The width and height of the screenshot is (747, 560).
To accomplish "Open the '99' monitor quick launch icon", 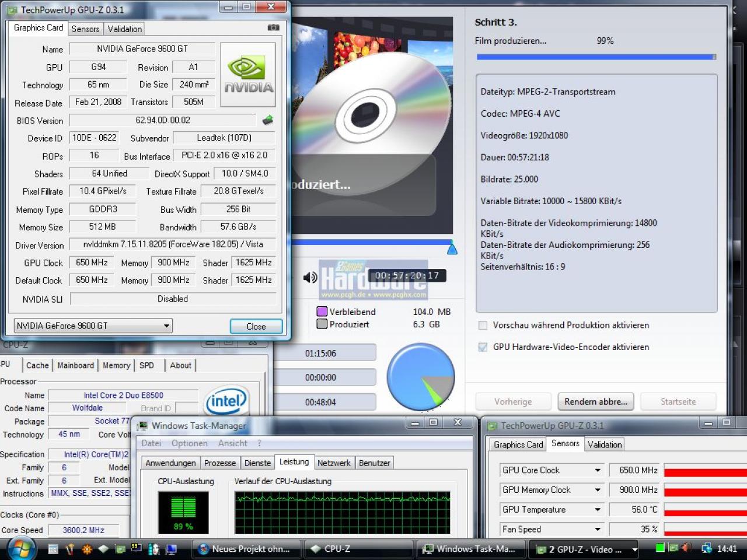I will [x=137, y=548].
